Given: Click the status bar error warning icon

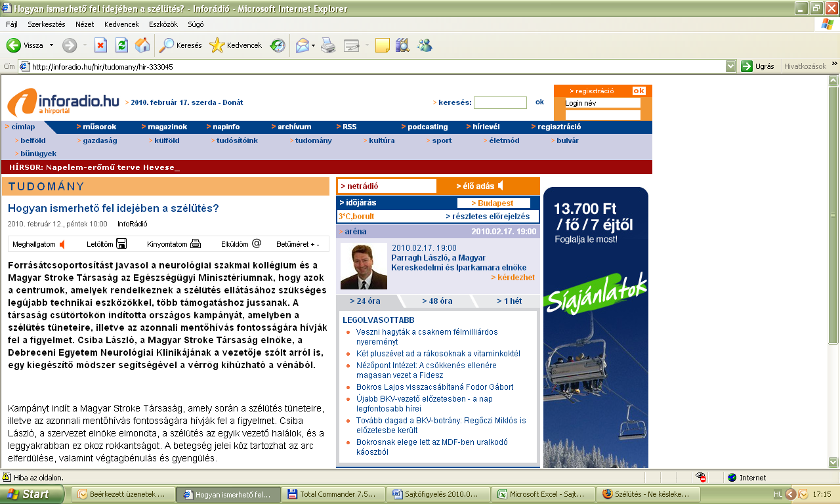Looking at the screenshot, I should (x=7, y=477).
